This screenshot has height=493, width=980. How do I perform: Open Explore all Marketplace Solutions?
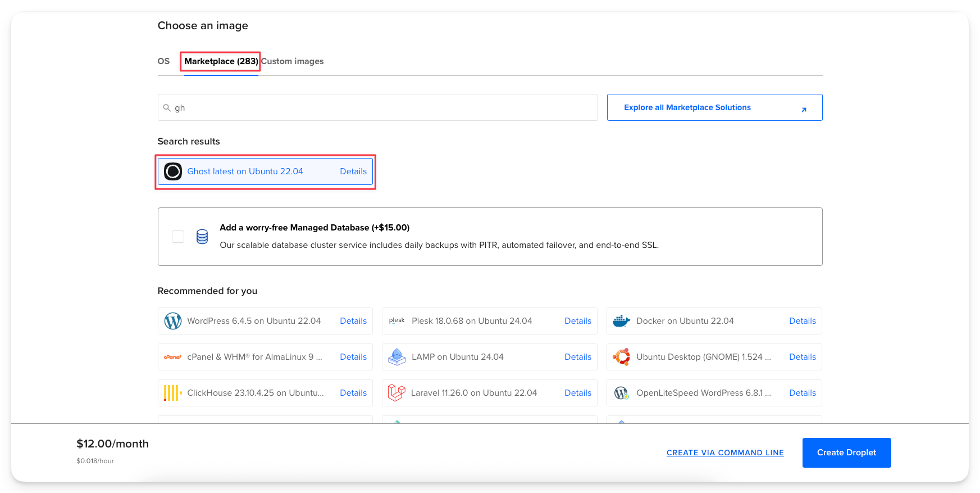click(714, 107)
